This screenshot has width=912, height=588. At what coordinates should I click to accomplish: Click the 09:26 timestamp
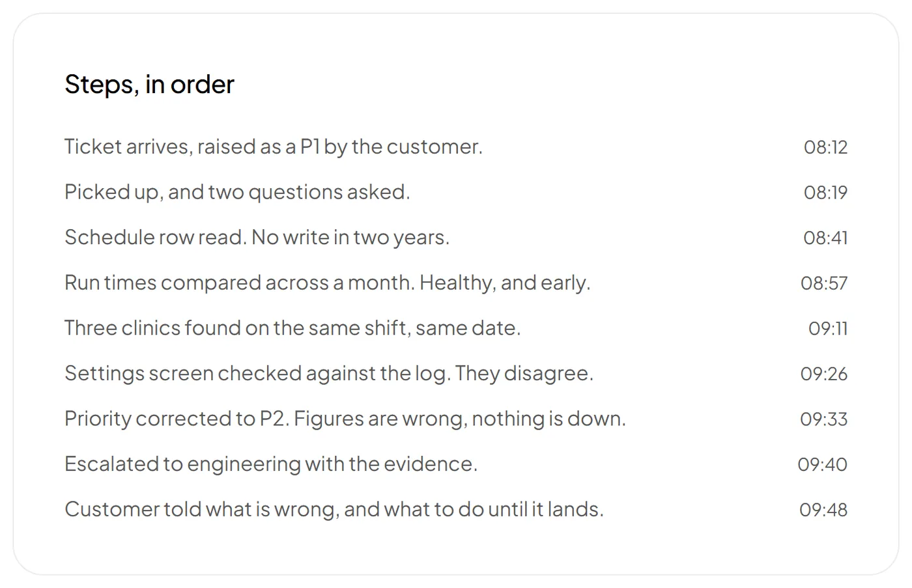click(824, 374)
